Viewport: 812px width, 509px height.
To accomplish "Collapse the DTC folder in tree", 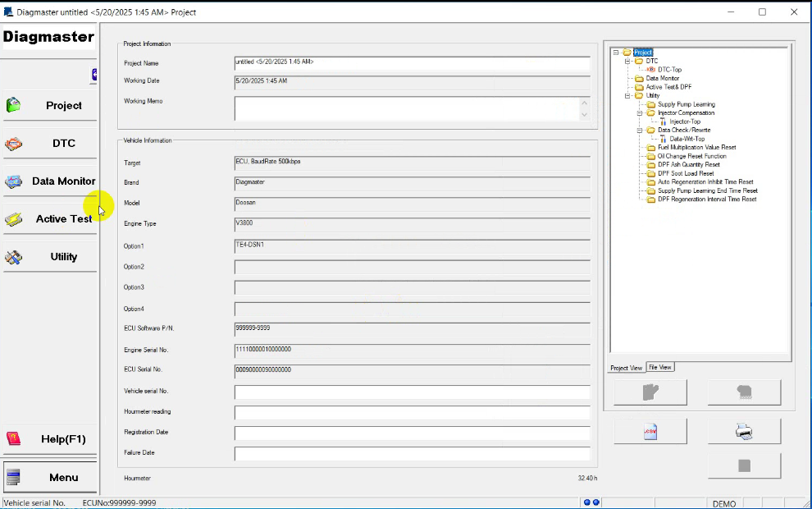I will coord(628,61).
